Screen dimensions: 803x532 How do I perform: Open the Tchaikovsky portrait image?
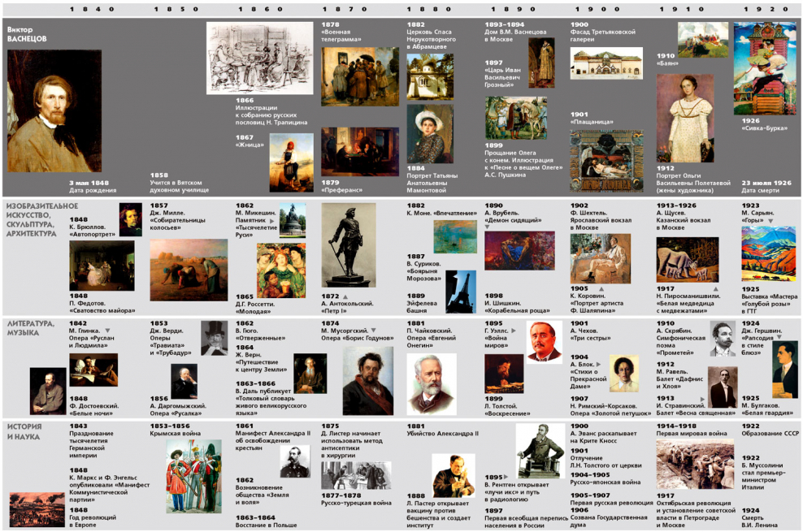pos(432,384)
